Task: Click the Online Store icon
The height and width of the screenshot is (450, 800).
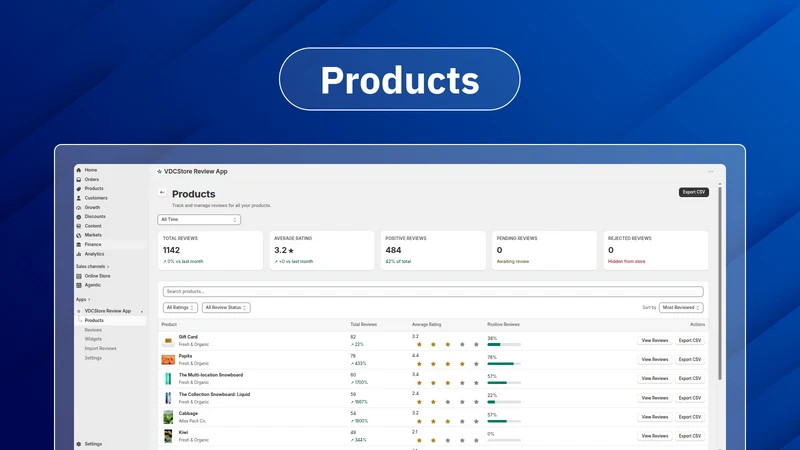Action: pos(79,276)
